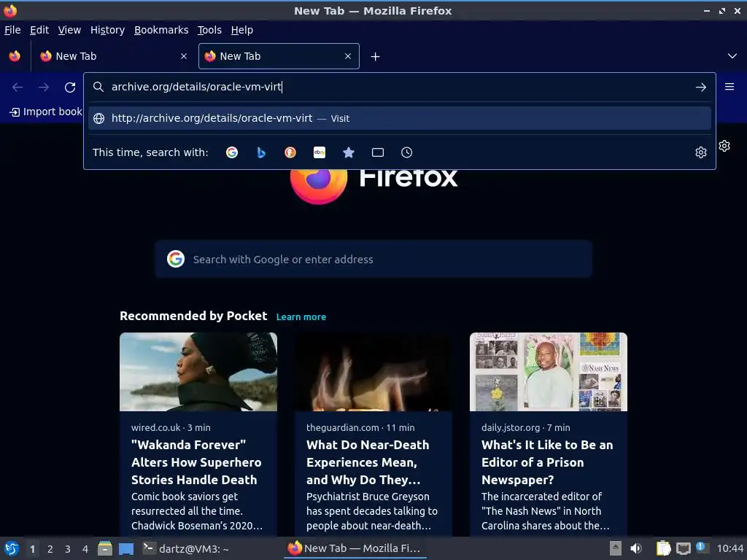Open the desktop start menu icon
This screenshot has width=747, height=560.
click(x=12, y=548)
